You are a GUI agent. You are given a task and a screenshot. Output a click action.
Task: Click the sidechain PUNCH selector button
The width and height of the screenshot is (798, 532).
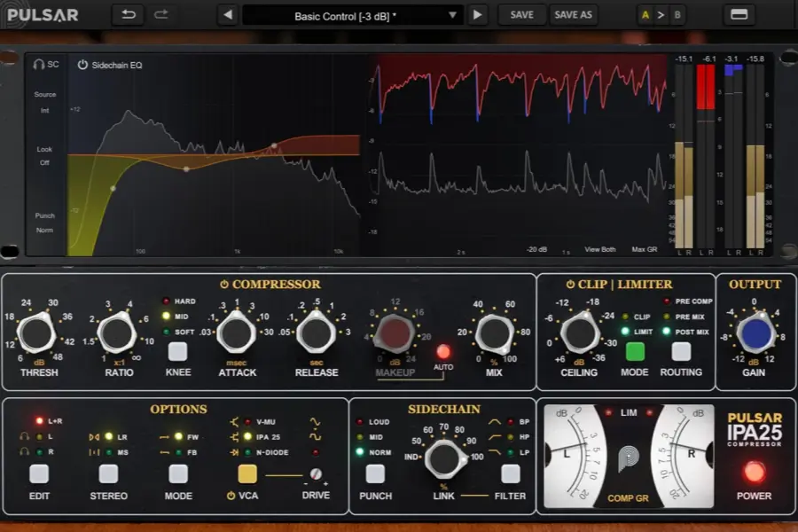pyautogui.click(x=375, y=474)
